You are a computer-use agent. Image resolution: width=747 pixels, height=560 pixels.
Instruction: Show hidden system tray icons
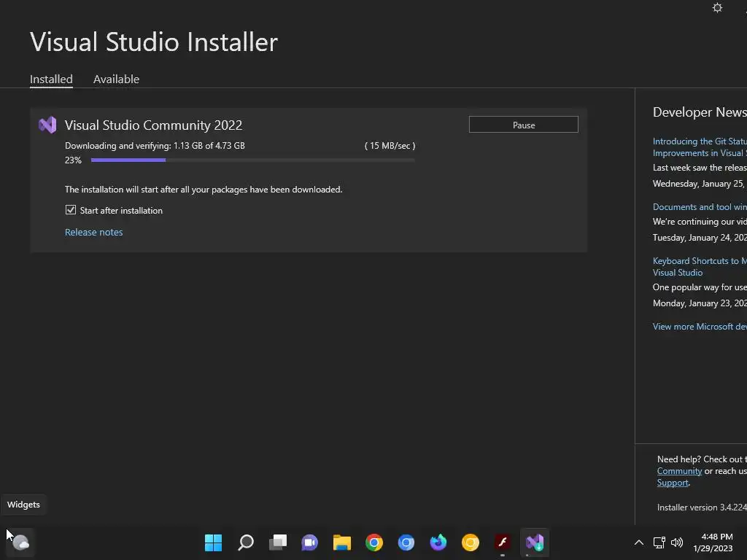pos(639,542)
